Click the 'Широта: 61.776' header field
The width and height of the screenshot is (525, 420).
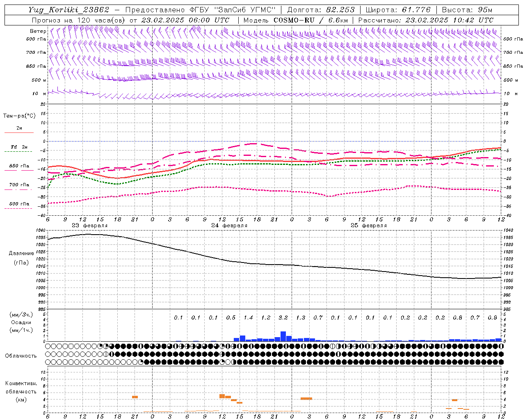pos(398,10)
